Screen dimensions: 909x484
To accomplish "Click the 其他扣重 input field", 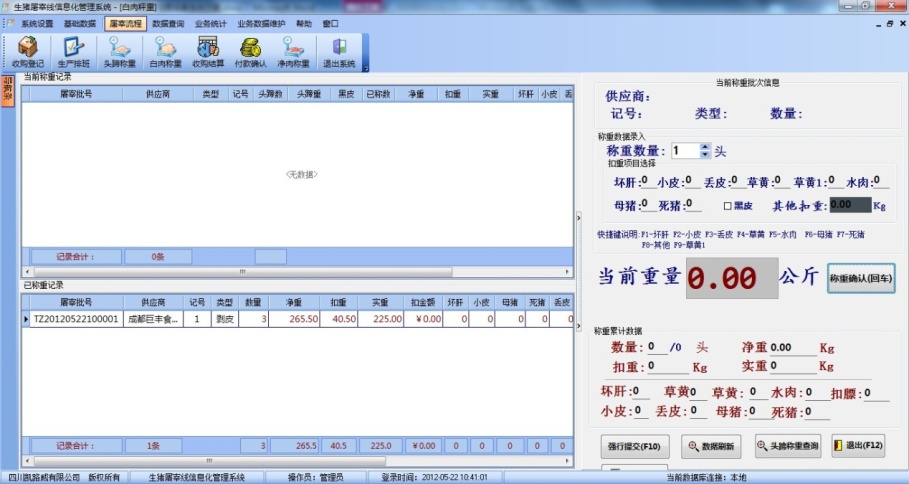I will [850, 205].
